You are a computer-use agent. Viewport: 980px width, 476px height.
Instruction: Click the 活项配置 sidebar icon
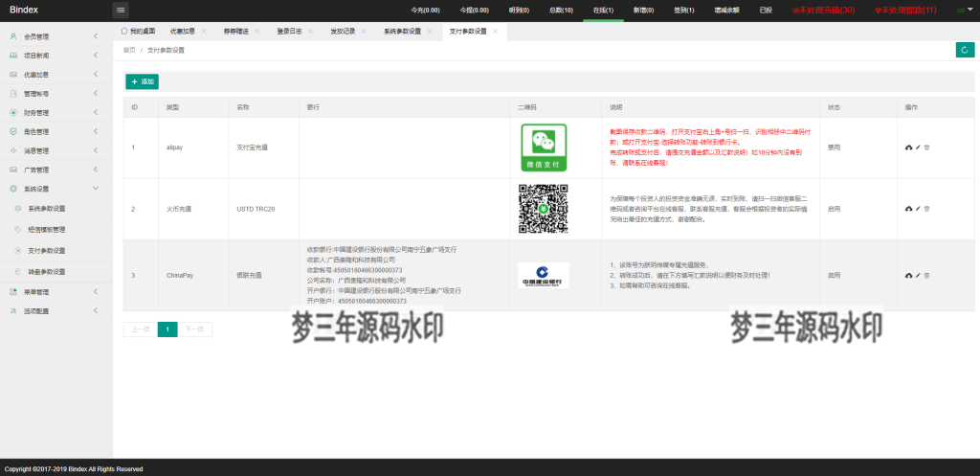click(x=13, y=311)
